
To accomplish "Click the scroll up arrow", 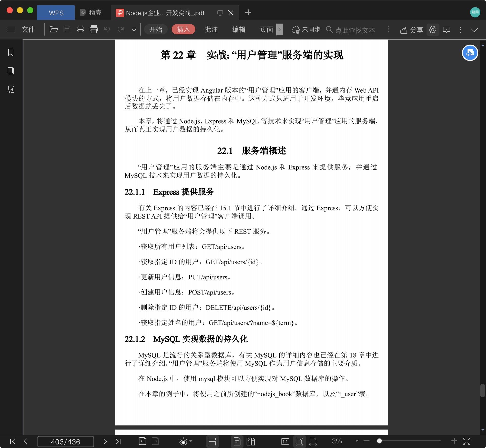I will 483,45.
